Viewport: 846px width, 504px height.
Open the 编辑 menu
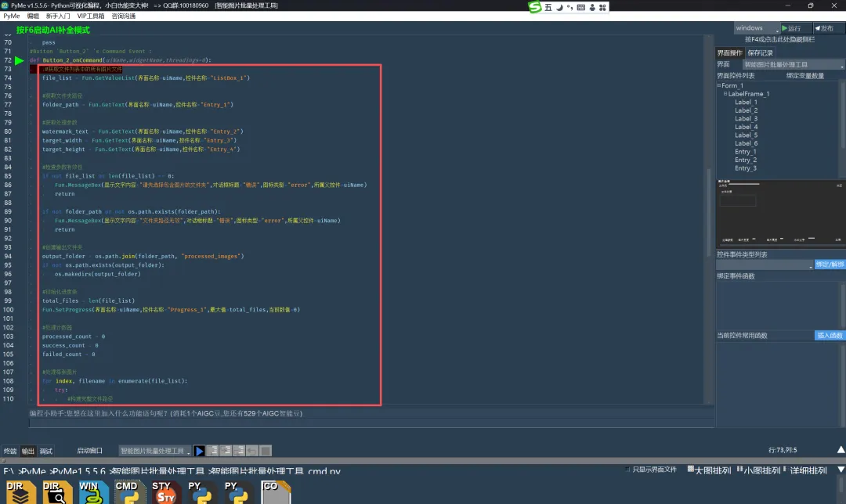coord(33,16)
